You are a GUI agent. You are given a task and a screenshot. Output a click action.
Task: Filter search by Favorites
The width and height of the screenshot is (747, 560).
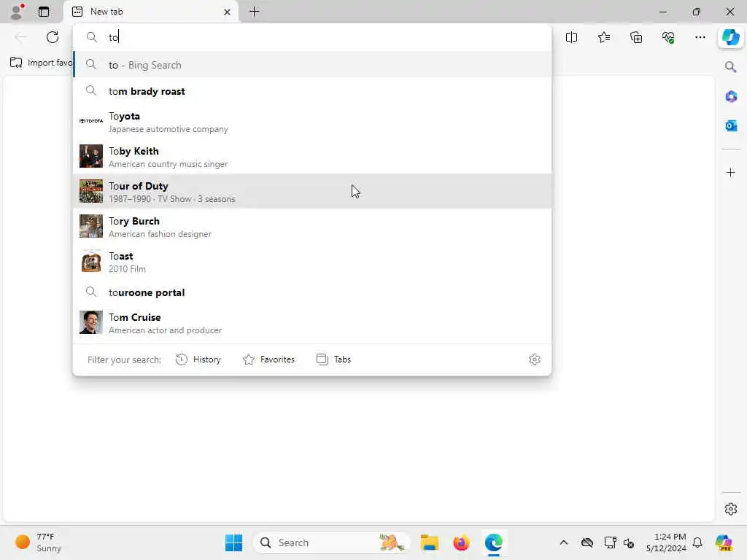(x=268, y=359)
